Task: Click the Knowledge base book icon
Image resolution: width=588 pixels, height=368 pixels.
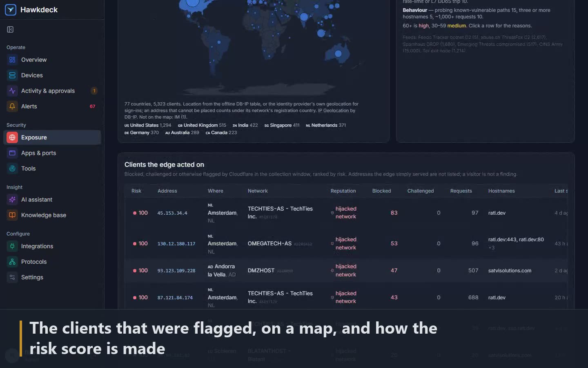Action: point(12,215)
